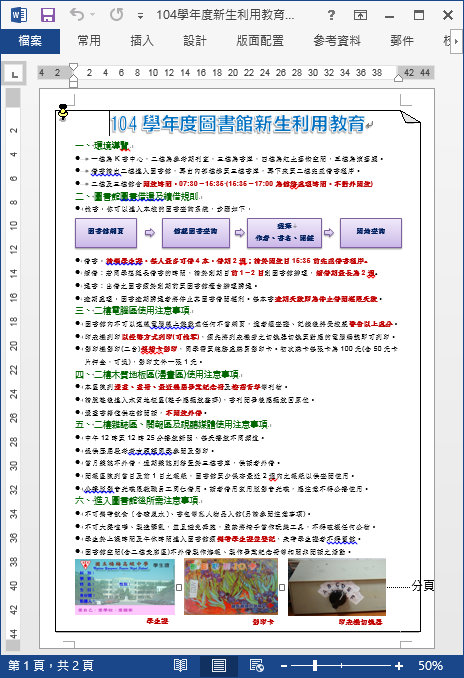Open zoom dialog via 50% label

[x=430, y=665]
